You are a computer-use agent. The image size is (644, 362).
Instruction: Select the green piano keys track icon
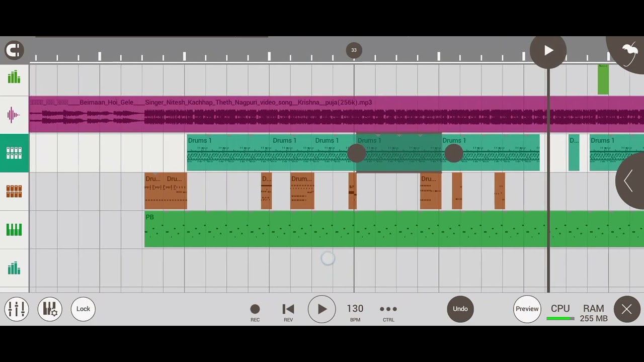14,230
